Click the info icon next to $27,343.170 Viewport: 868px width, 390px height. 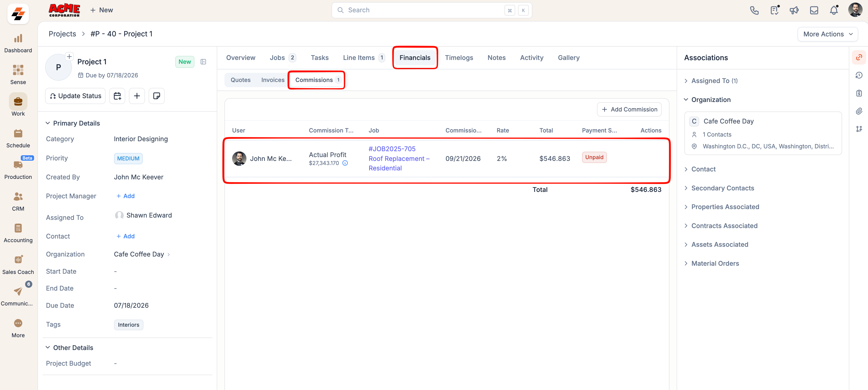(x=345, y=163)
